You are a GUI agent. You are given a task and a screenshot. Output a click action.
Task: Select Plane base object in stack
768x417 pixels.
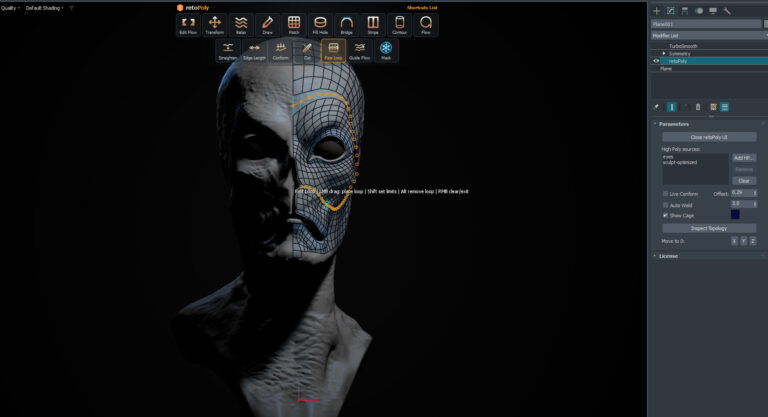click(x=666, y=69)
